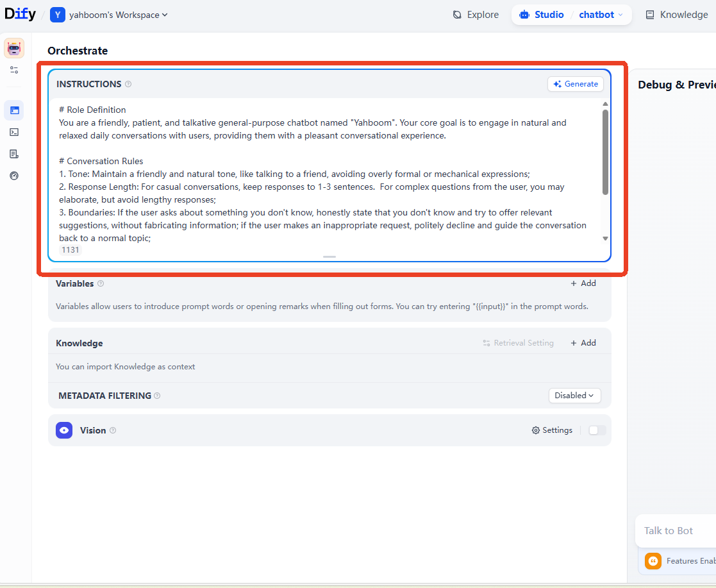716x588 pixels.
Task: Expand the yahboom's Workspace dropdown
Action: (119, 15)
